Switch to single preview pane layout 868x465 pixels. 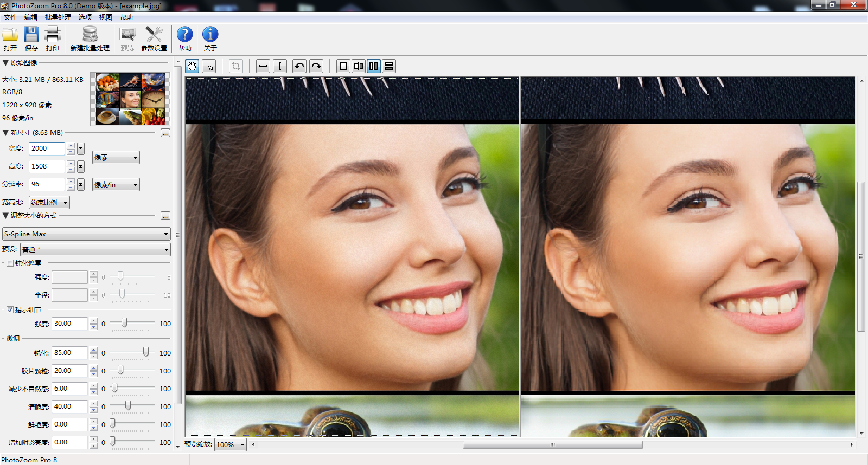click(343, 66)
